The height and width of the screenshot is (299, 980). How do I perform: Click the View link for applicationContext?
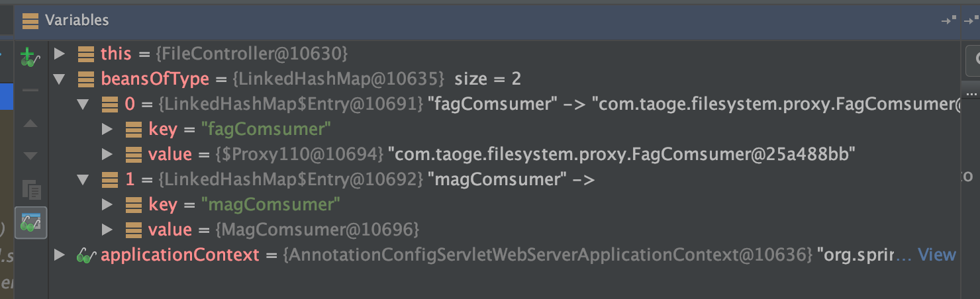point(936,255)
